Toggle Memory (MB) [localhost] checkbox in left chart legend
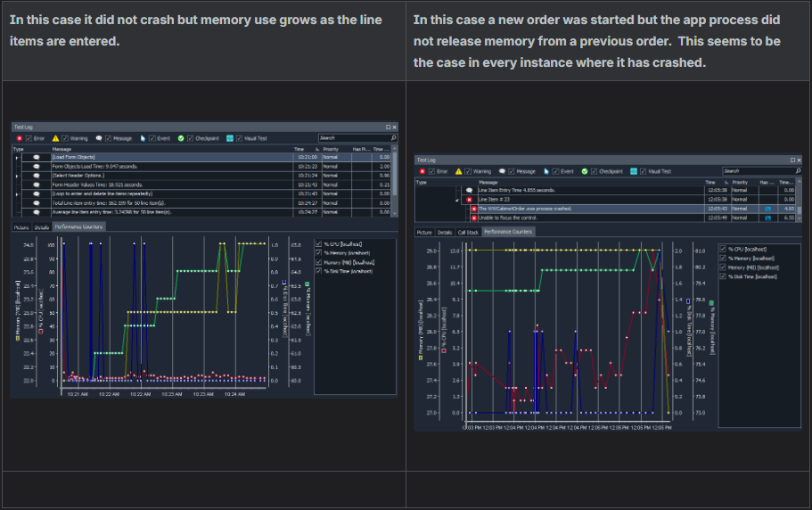This screenshot has height=510, width=812. (319, 263)
